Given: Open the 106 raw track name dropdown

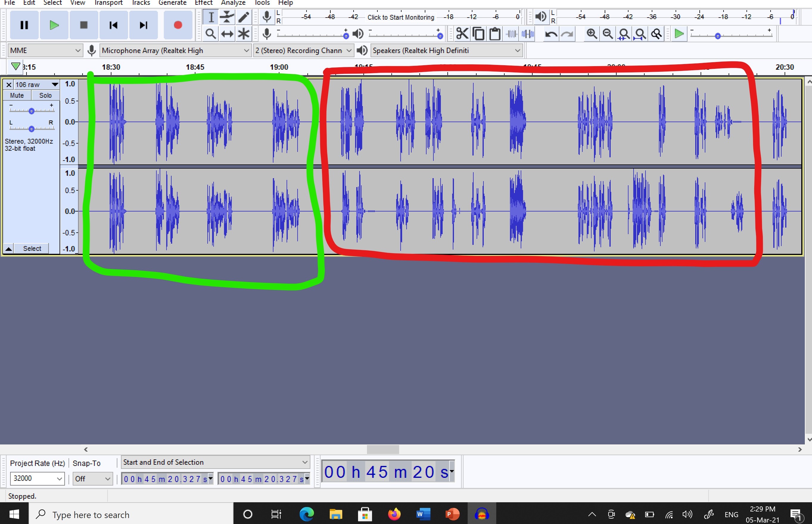Looking at the screenshot, I should point(55,84).
